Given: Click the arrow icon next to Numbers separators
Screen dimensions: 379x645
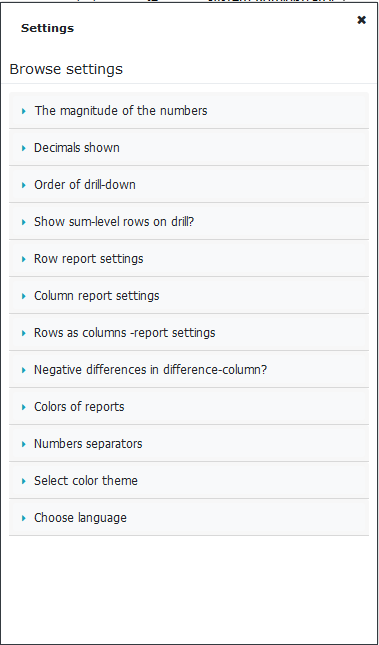Looking at the screenshot, I should (x=24, y=444).
